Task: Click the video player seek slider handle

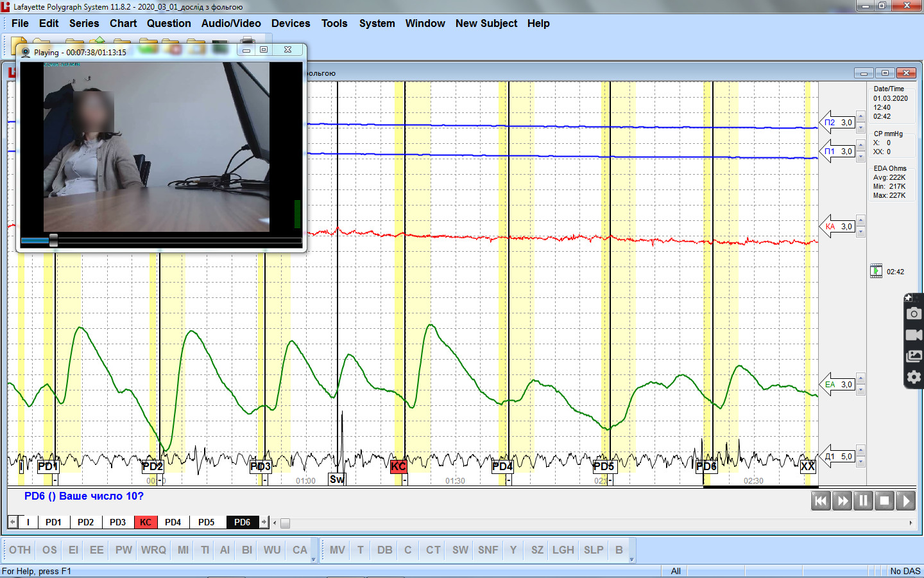Action: coord(53,240)
